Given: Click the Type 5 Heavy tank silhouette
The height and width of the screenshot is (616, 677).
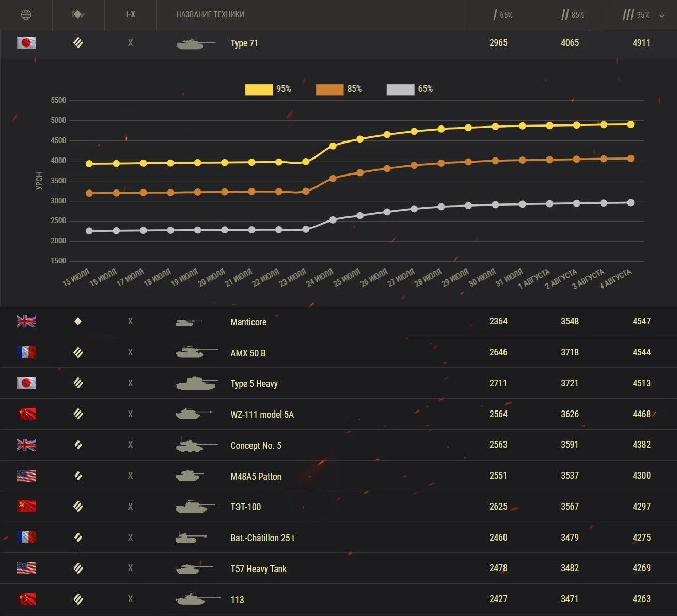Looking at the screenshot, I should click(x=196, y=383).
